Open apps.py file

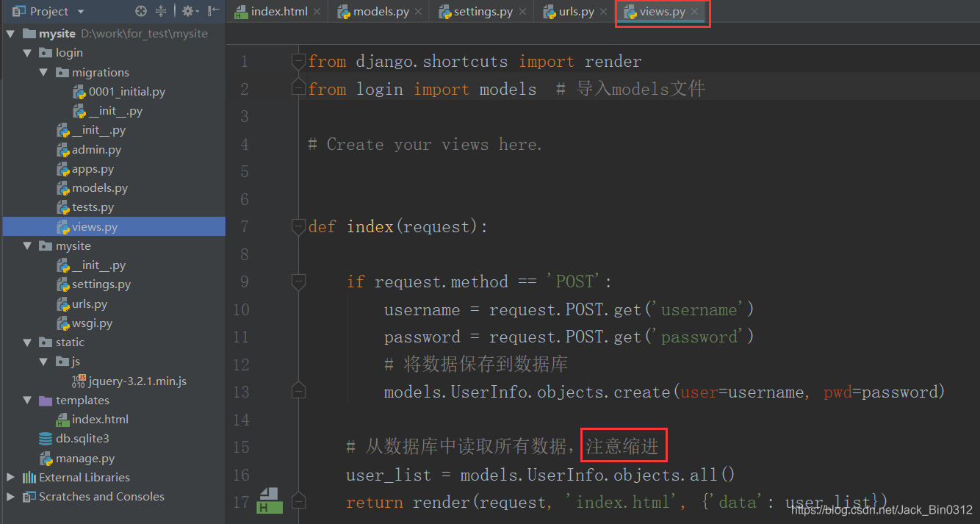(93, 169)
